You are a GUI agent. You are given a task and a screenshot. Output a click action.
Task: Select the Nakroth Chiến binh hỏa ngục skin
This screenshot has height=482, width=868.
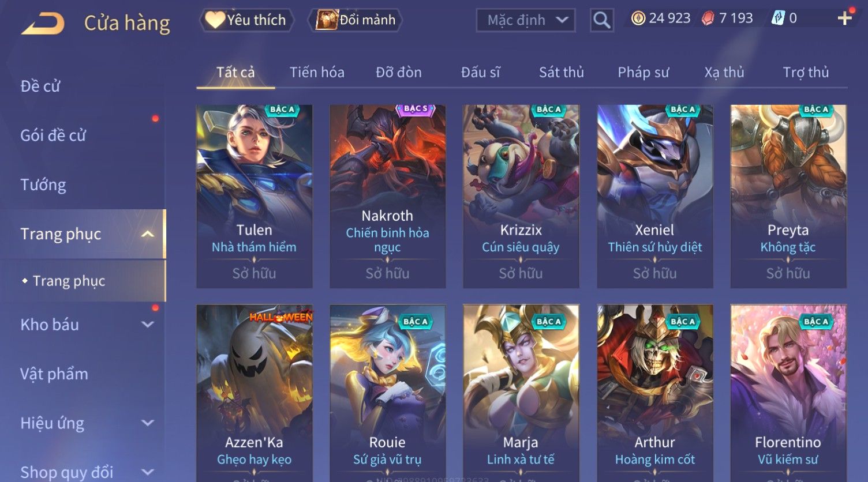387,196
